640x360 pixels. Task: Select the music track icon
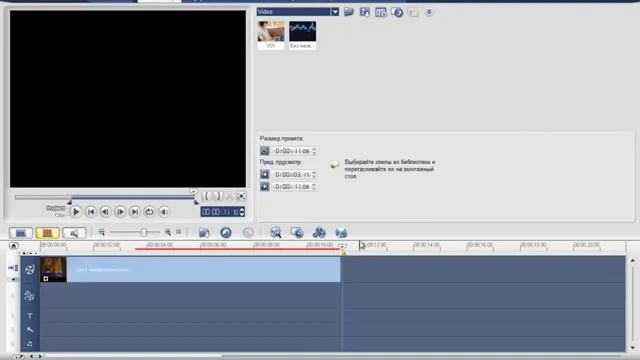pyautogui.click(x=30, y=344)
